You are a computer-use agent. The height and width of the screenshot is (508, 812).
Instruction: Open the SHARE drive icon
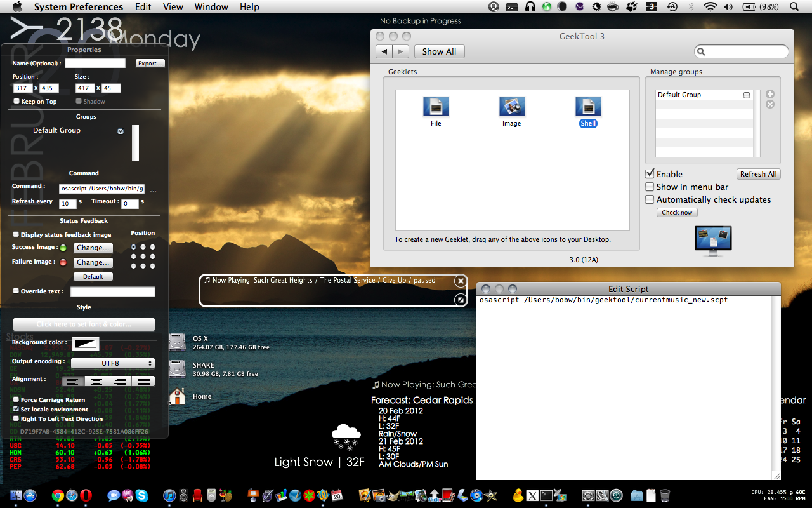[x=177, y=369]
